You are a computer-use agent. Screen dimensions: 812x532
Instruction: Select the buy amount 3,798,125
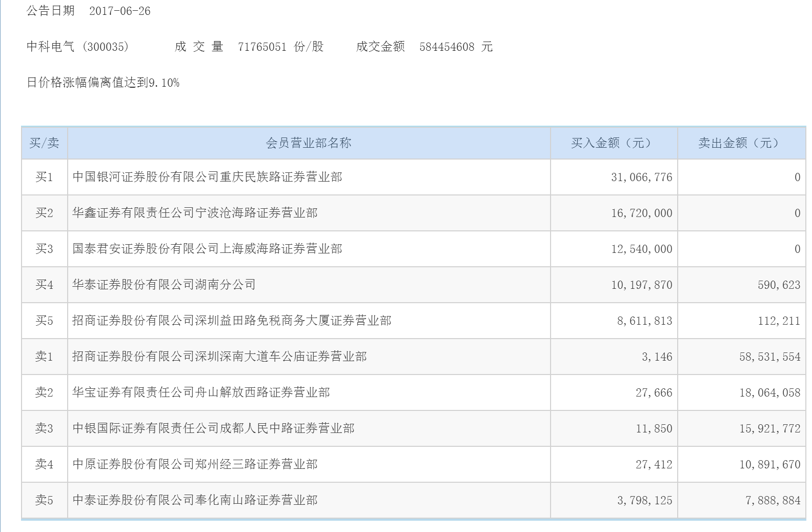tap(645, 500)
